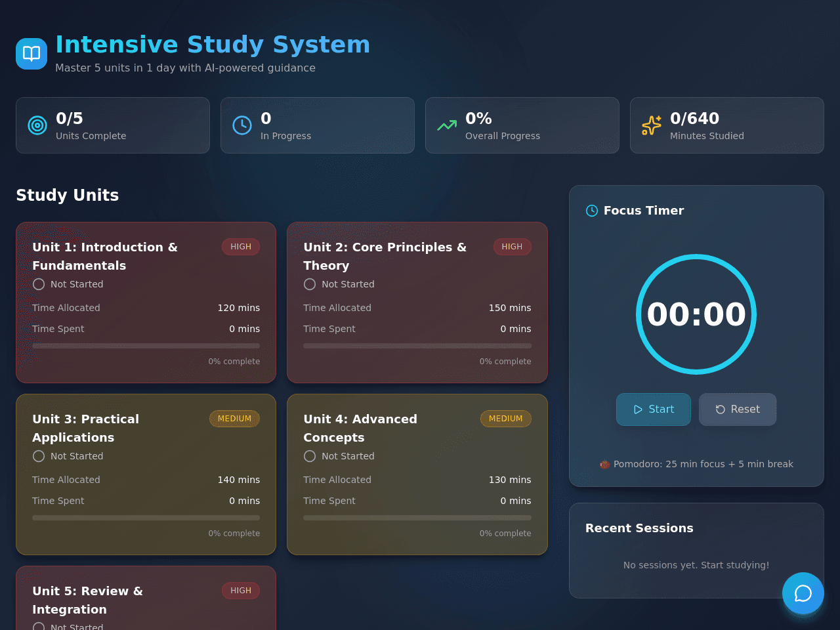Click the 00:00 circular timer display
840x630 pixels.
696,314
